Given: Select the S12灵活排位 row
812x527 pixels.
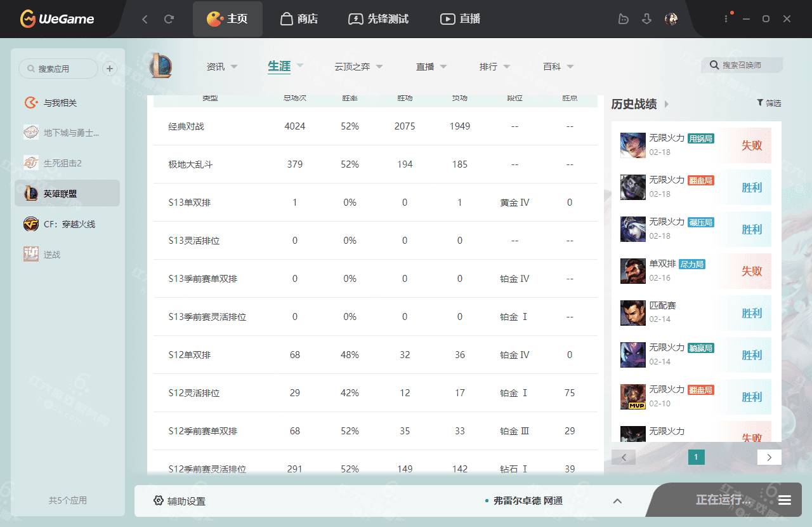Looking at the screenshot, I should (x=376, y=393).
